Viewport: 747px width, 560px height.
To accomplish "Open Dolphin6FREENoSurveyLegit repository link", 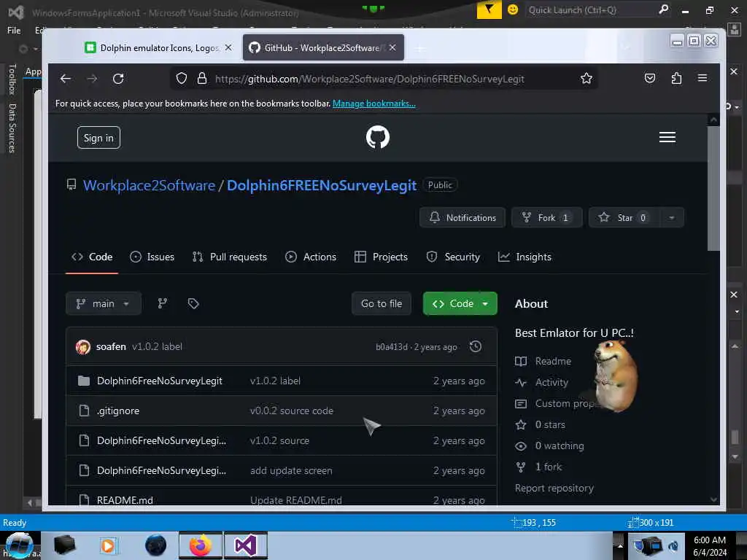I will [322, 185].
